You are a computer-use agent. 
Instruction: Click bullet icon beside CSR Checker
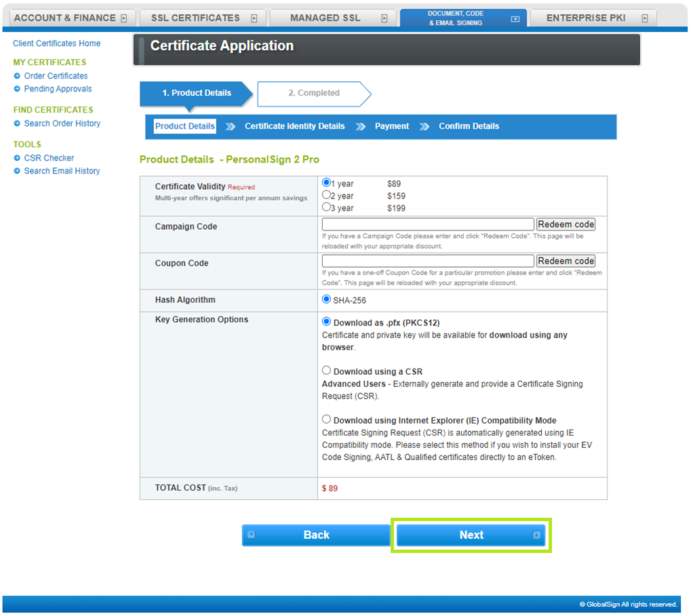point(17,158)
